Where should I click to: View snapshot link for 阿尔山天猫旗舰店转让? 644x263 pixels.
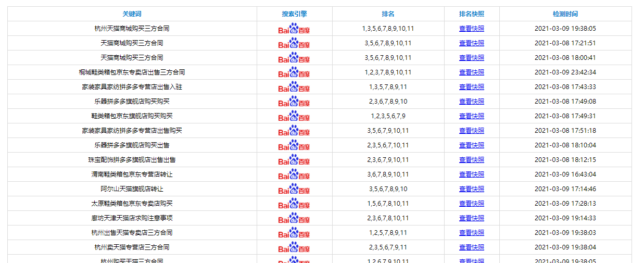[x=472, y=189]
